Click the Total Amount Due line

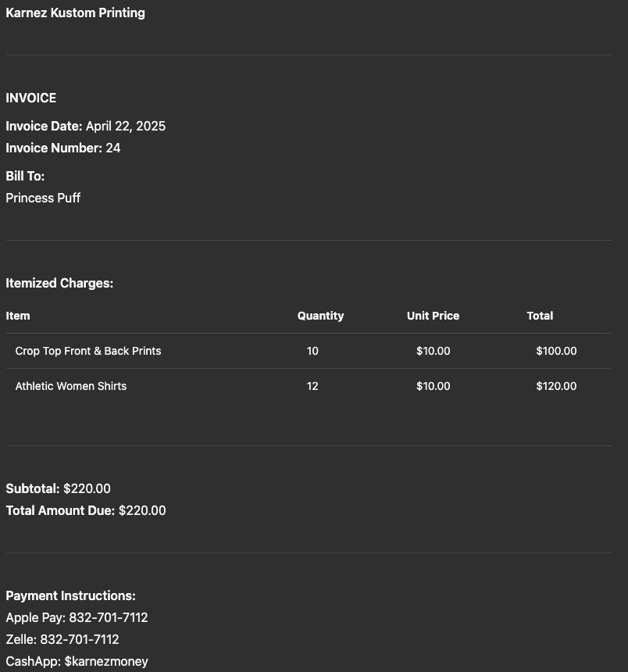pos(86,510)
